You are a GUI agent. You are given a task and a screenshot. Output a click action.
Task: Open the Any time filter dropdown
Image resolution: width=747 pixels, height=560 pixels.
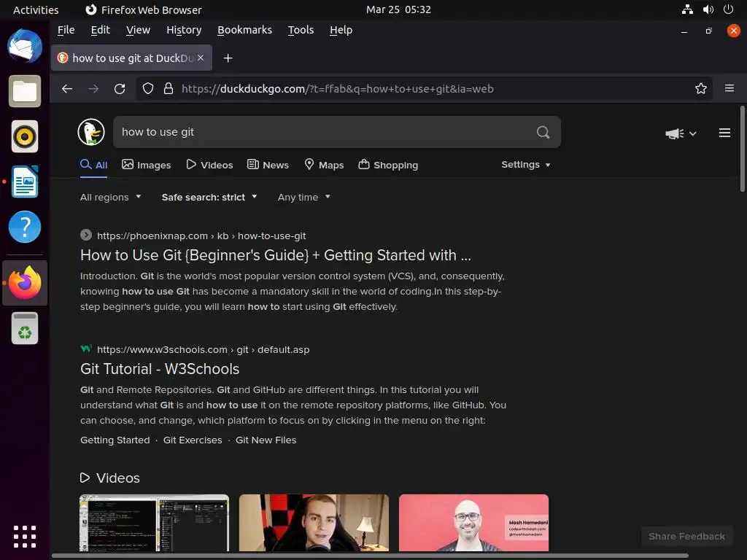(304, 197)
